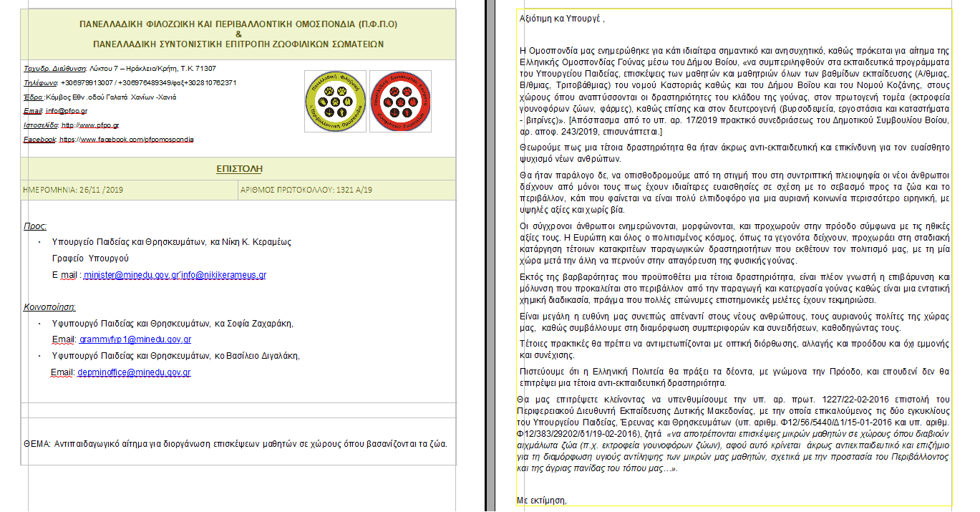Open the info@pfpo.gr email link
The width and height of the screenshot is (980, 512).
click(x=67, y=111)
